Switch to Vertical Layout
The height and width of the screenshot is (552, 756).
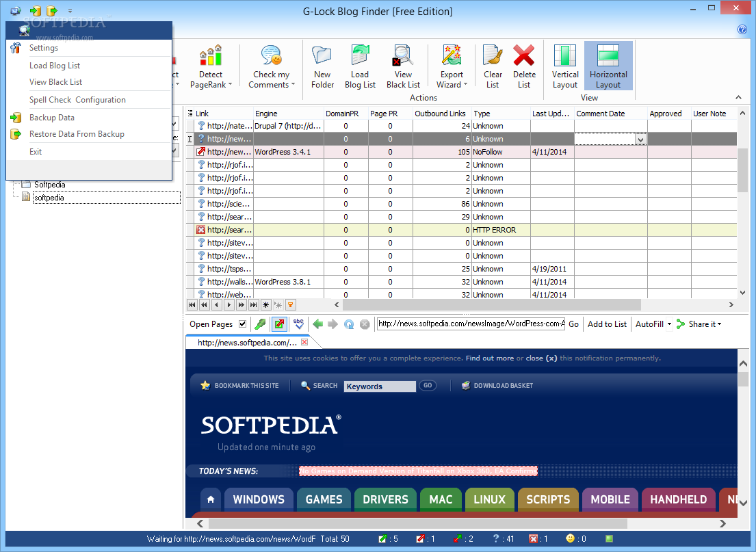coord(565,67)
